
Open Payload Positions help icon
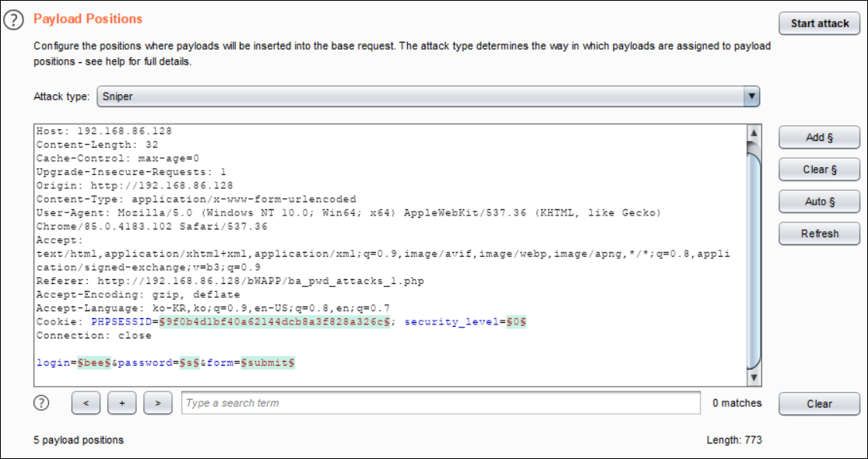click(14, 20)
